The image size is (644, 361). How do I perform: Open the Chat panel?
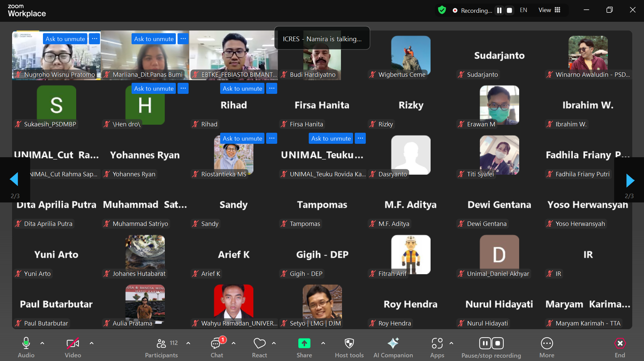[x=217, y=347]
